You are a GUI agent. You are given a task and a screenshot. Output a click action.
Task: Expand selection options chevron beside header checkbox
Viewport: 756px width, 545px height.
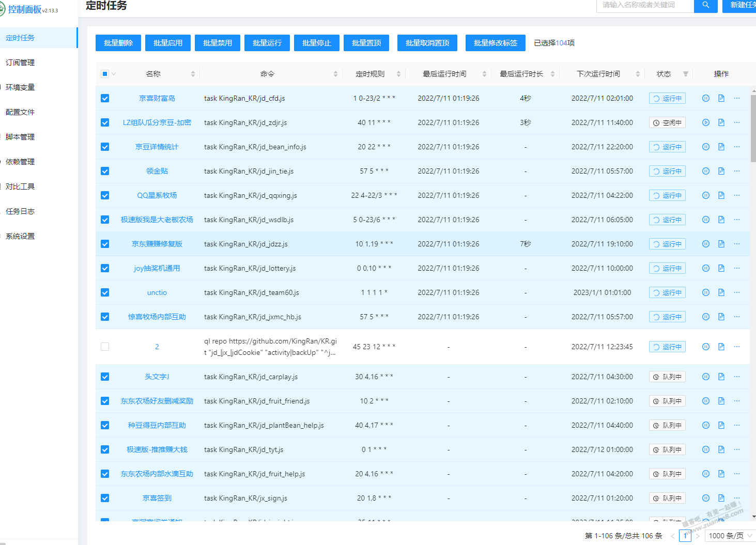coord(114,74)
